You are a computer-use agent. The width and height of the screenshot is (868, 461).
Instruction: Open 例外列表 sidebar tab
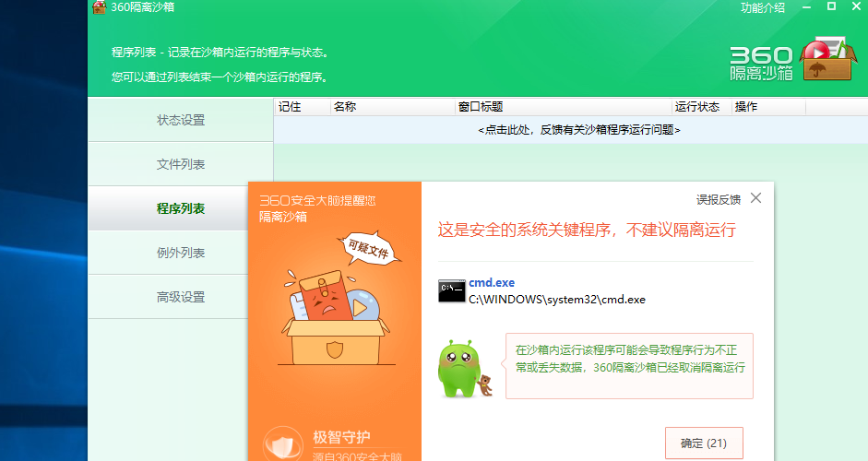pos(168,253)
